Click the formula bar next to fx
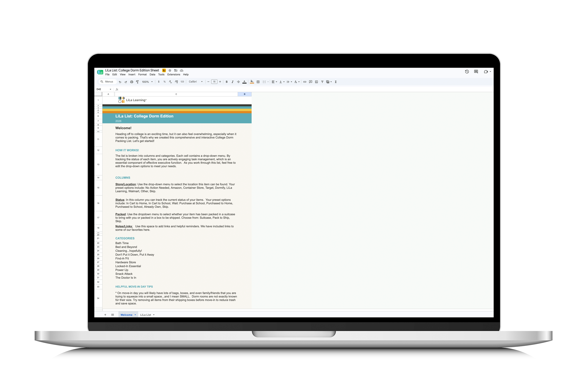Screen dimensions: 588x392 (306, 89)
